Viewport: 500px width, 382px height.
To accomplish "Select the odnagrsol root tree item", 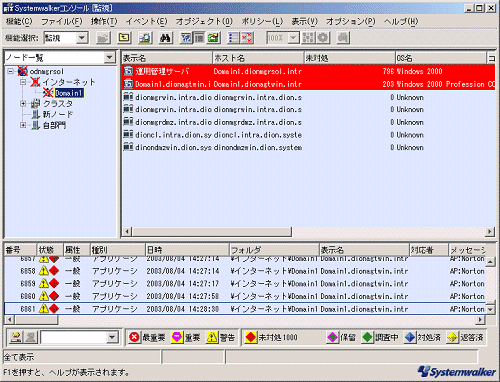I will [46, 71].
